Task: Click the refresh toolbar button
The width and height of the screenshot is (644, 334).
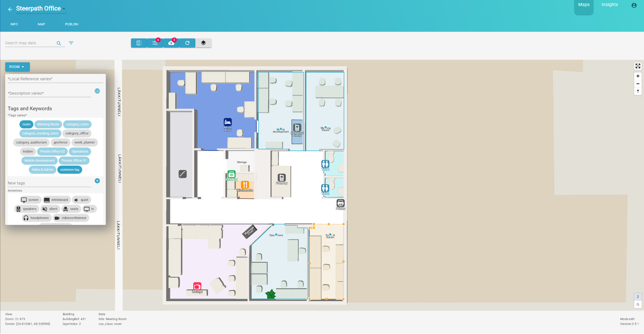Action: (x=187, y=43)
